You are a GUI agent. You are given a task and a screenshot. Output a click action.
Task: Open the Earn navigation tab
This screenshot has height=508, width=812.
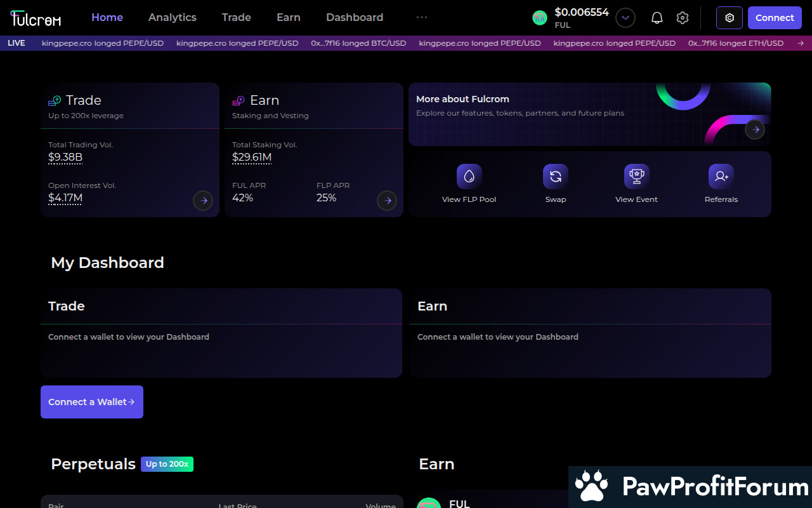coord(288,18)
